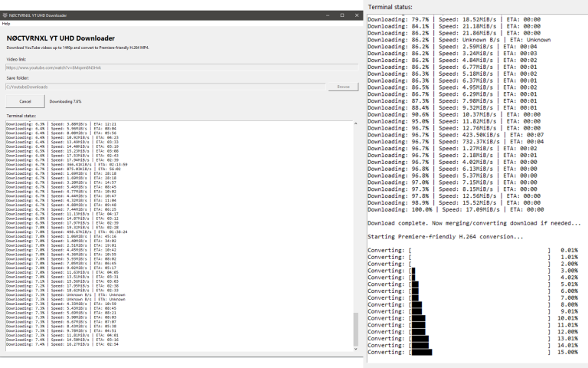
Task: Maximize the YT UHD Downloader window
Action: pyautogui.click(x=342, y=15)
